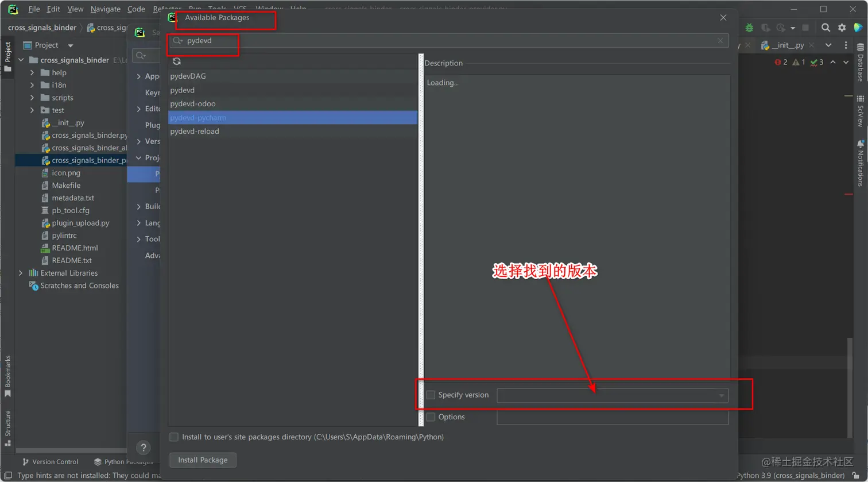The height and width of the screenshot is (482, 868).
Task: Click the red errors indicator showing 2
Action: (781, 62)
